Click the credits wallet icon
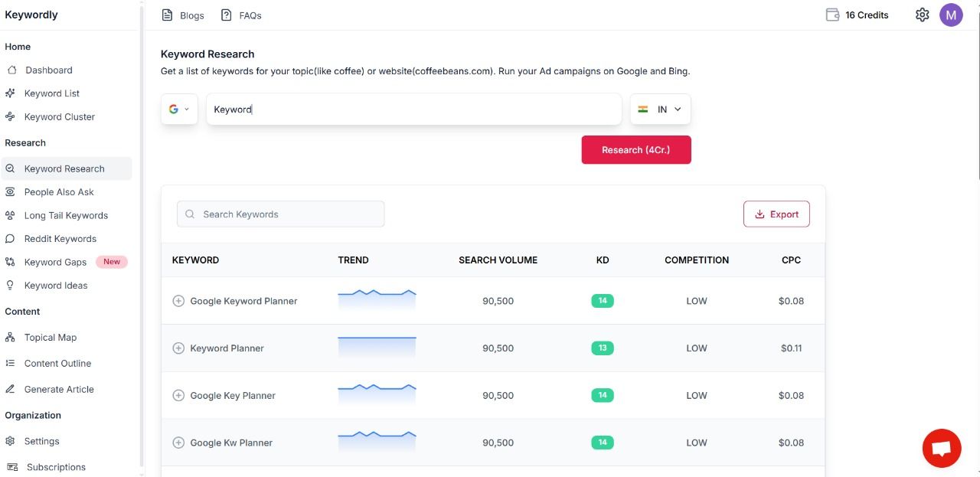The image size is (980, 477). 833,15
